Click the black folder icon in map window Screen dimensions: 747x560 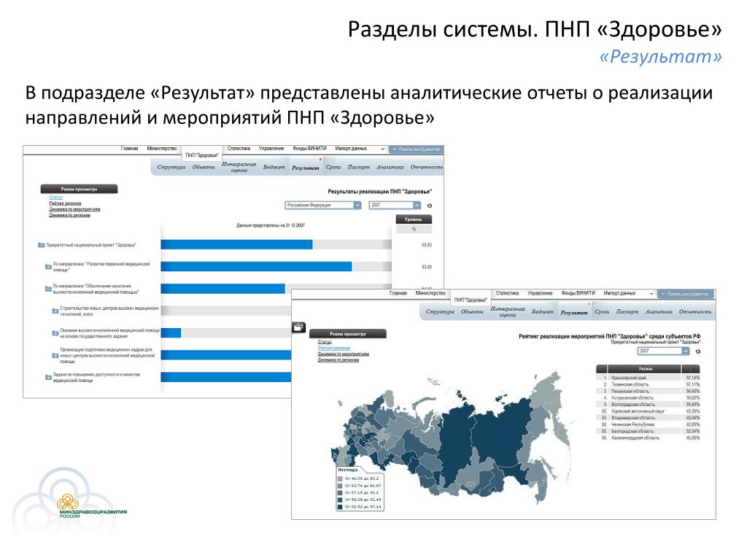pyautogui.click(x=298, y=327)
